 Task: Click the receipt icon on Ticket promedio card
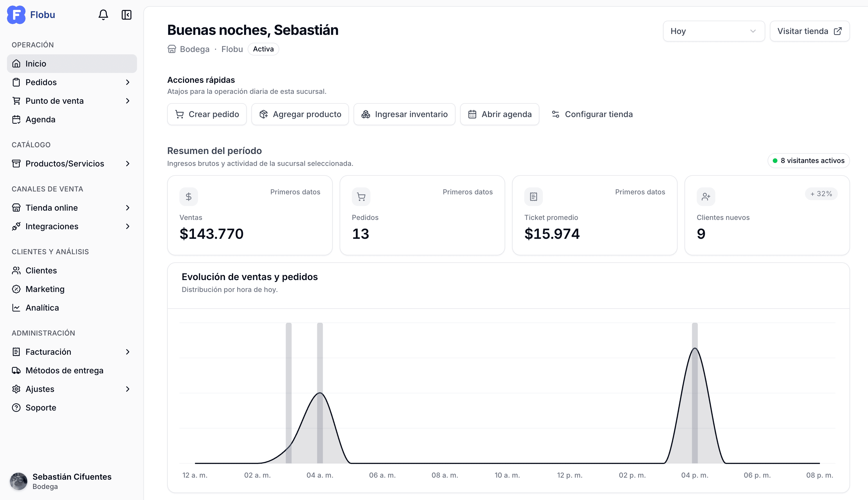click(534, 197)
